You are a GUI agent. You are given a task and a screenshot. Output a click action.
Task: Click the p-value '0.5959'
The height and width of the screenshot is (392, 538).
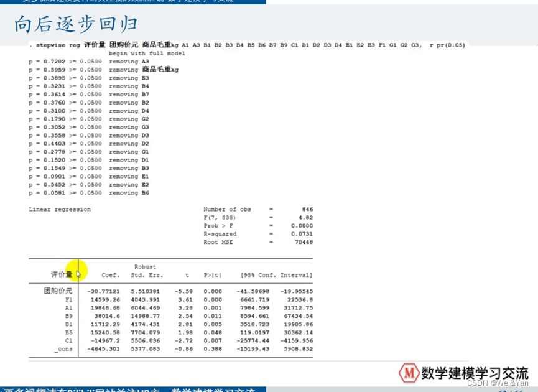[x=54, y=70]
